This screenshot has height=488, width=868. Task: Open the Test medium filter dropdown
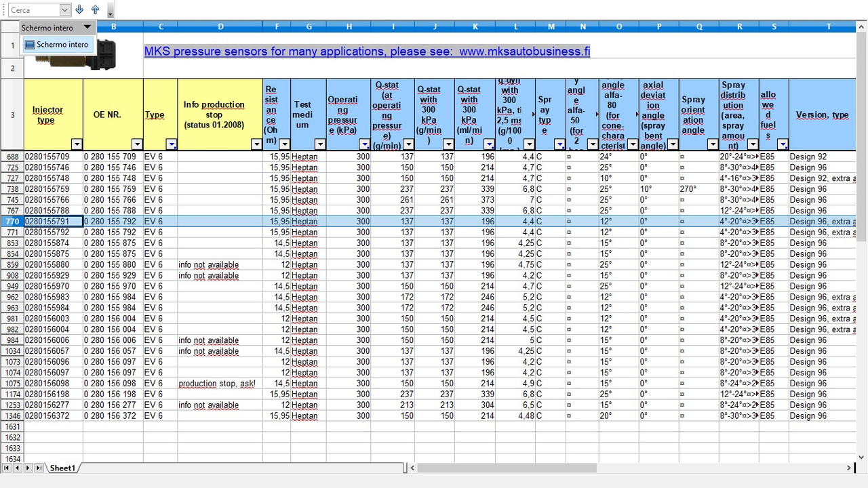coord(320,144)
